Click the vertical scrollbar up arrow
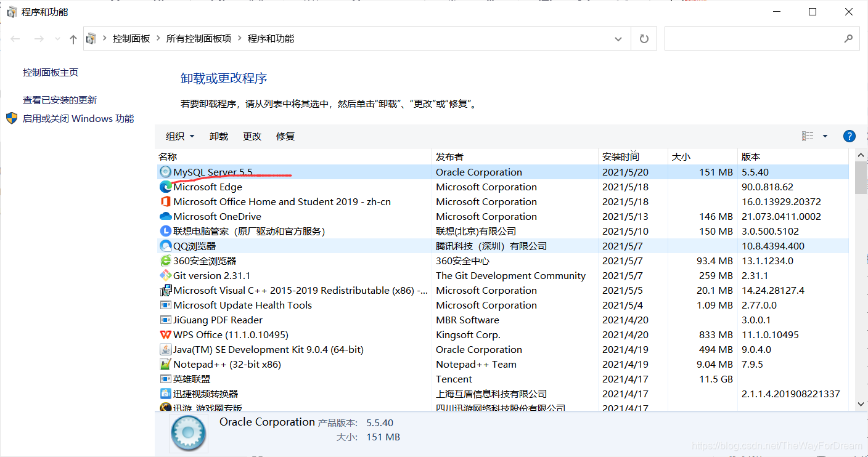 click(x=861, y=155)
